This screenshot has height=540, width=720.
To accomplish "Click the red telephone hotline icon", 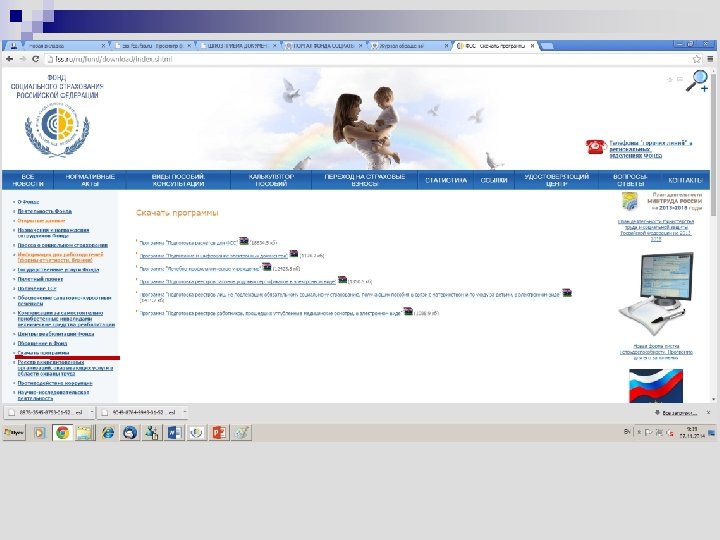I will [596, 147].
